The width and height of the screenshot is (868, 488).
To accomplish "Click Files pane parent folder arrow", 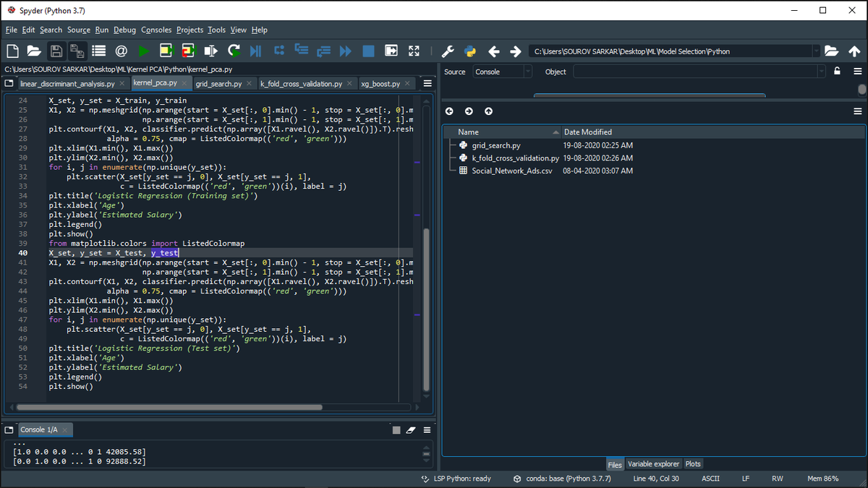I will point(488,111).
